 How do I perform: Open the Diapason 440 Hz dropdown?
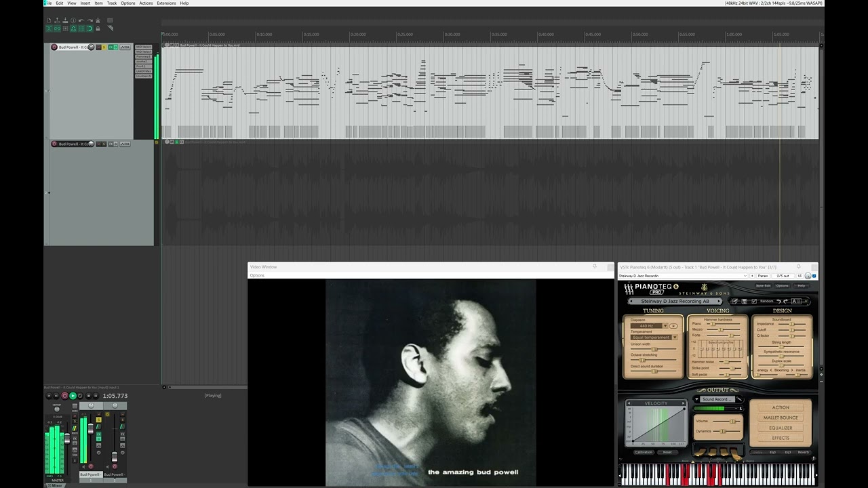649,326
